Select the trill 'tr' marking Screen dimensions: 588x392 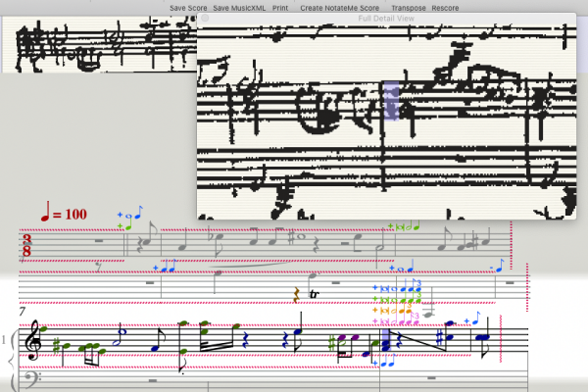315,294
